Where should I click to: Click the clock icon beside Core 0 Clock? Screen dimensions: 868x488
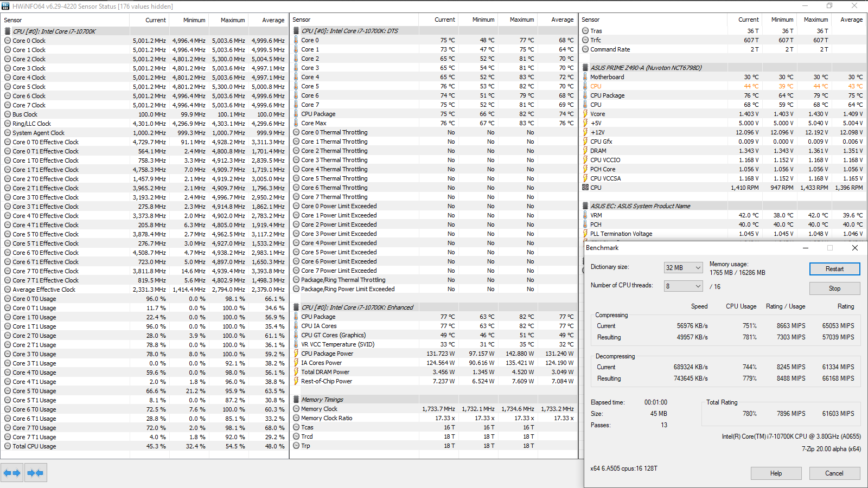8,41
